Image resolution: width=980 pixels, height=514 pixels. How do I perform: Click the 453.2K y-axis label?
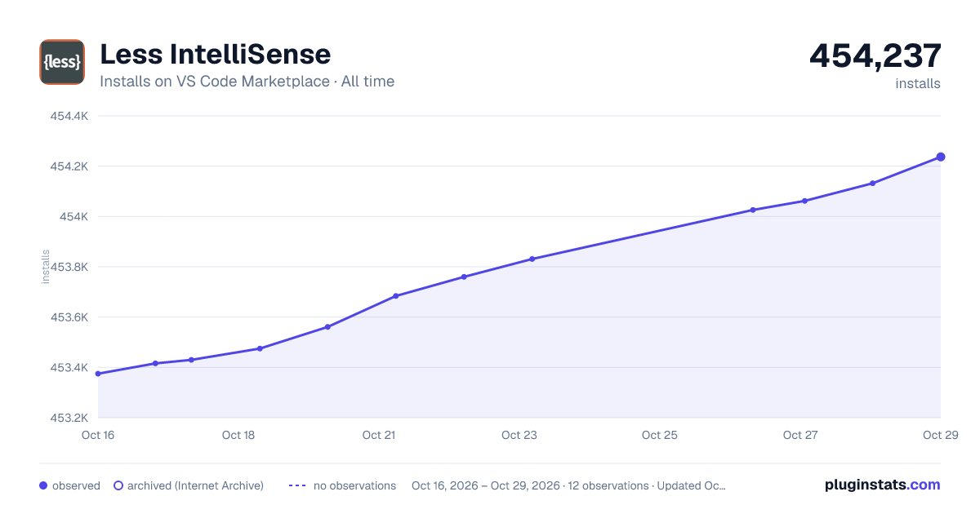[69, 418]
